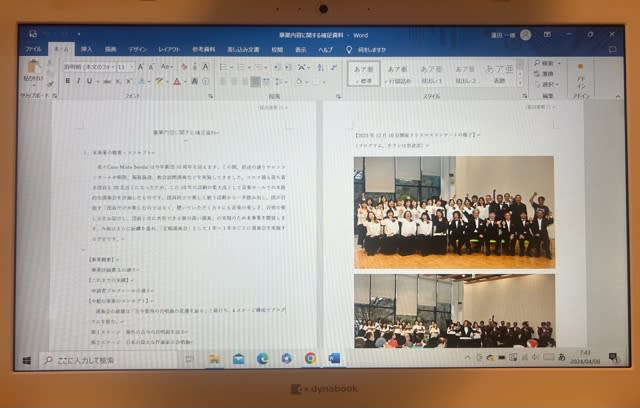Apply the Heading 1 (見出し 1) style

[x=432, y=74]
